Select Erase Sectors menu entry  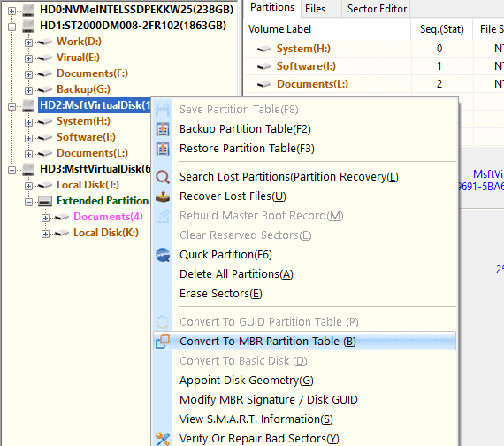coord(305,294)
